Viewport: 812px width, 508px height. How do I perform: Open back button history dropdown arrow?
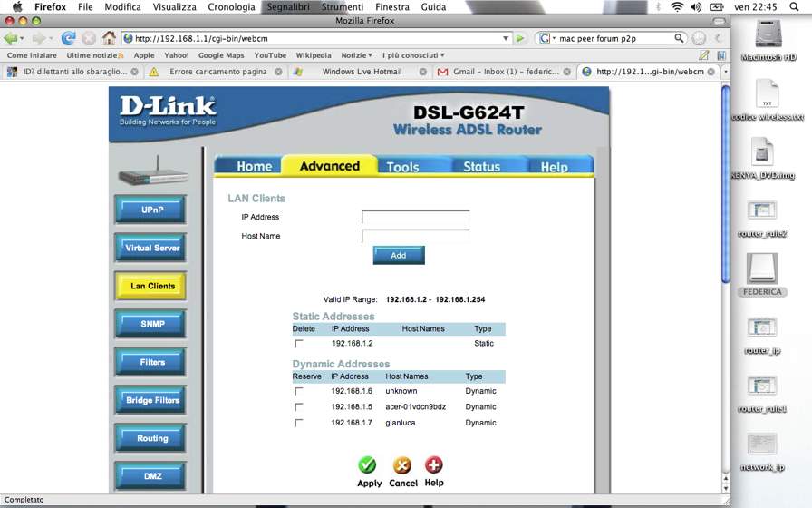coord(22,38)
